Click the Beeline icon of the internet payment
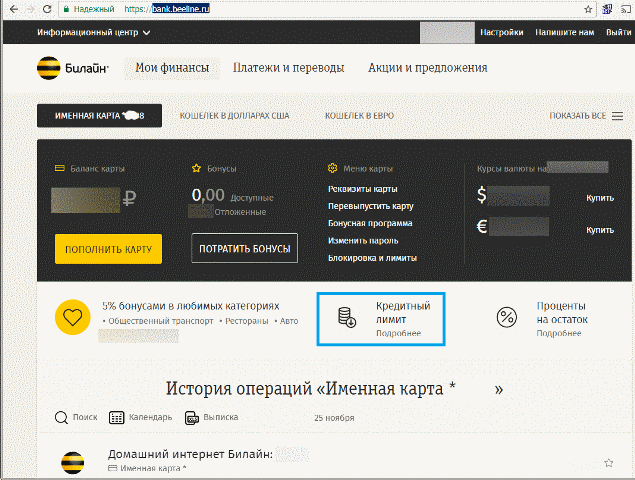Viewport: 635px width, 480px height. click(x=72, y=463)
